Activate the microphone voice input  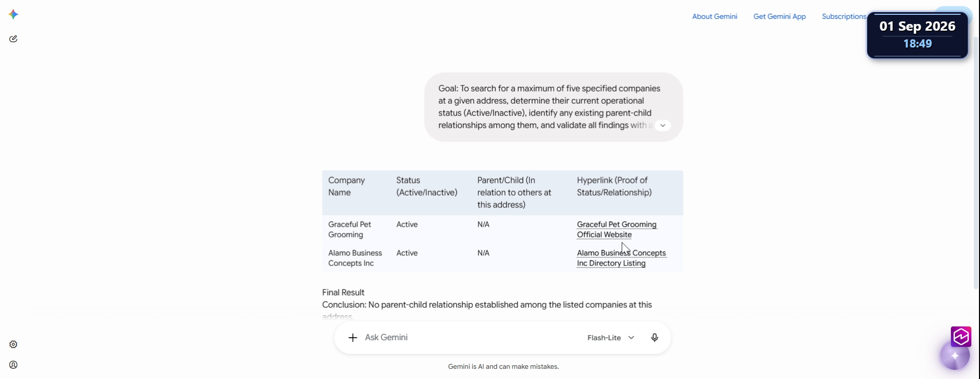[x=654, y=338]
